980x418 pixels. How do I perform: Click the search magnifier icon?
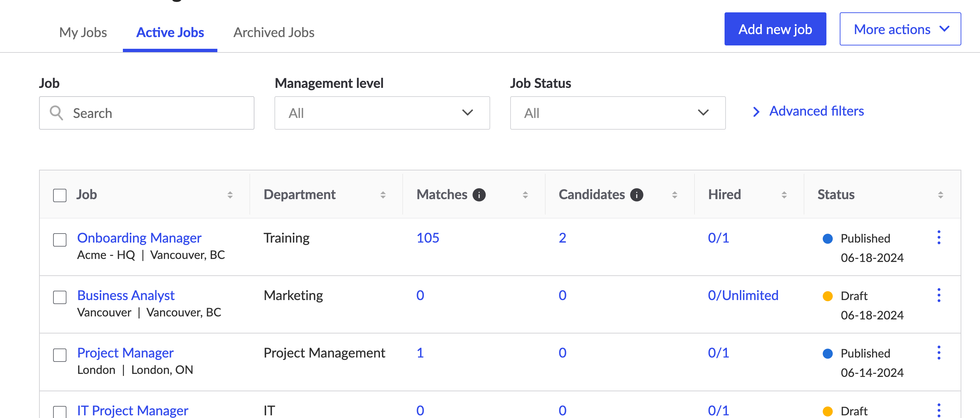[56, 113]
